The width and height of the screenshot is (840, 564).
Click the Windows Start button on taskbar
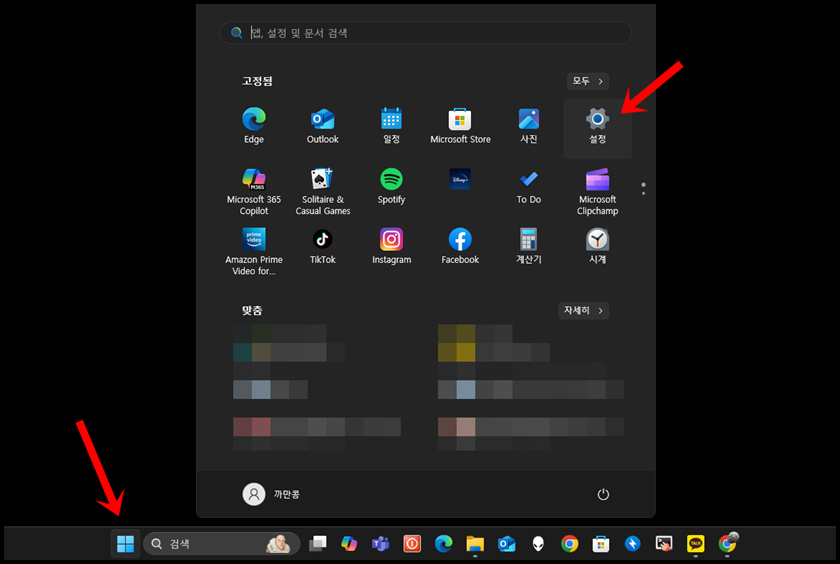(125, 544)
